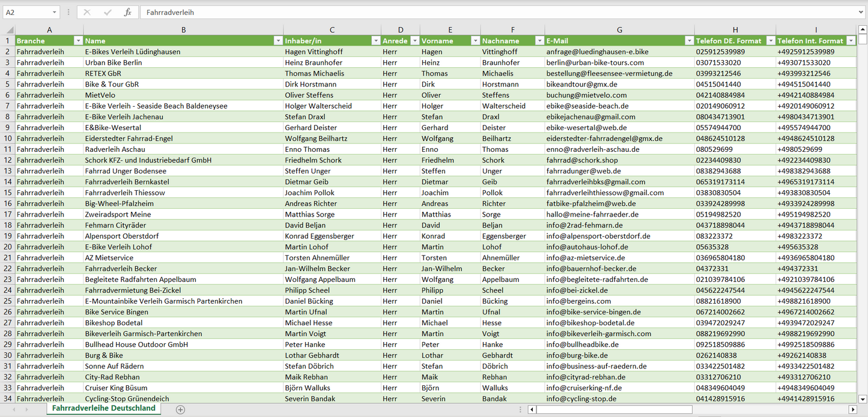
Task: Select the column G header
Action: coord(619,29)
